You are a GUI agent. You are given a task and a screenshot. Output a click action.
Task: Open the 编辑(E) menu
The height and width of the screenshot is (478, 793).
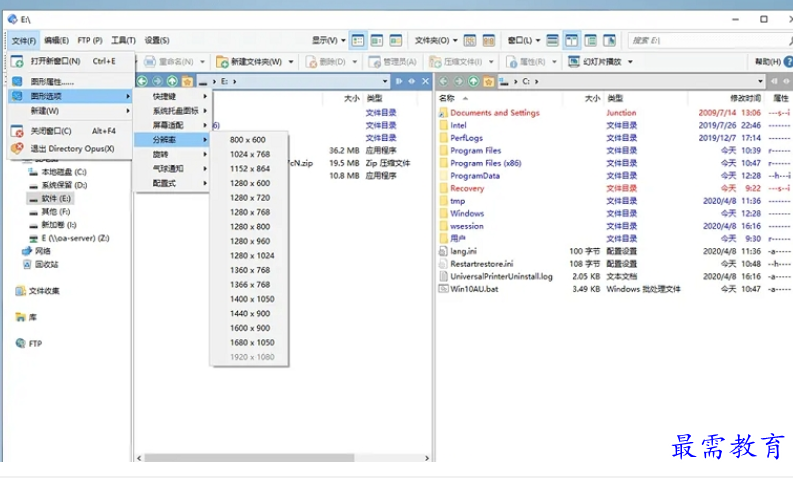point(56,40)
